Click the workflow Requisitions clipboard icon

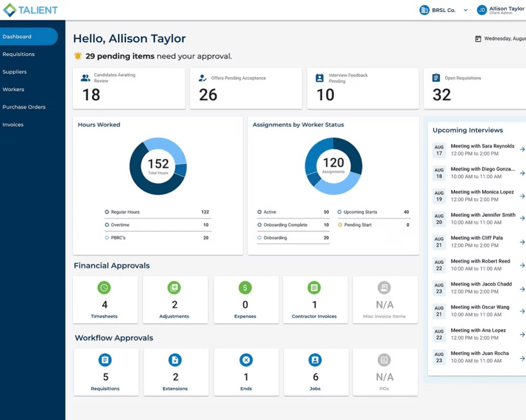(x=105, y=360)
